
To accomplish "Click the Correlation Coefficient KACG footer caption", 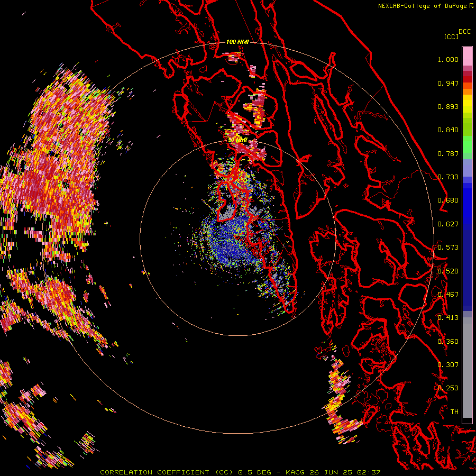I will pos(240,472).
